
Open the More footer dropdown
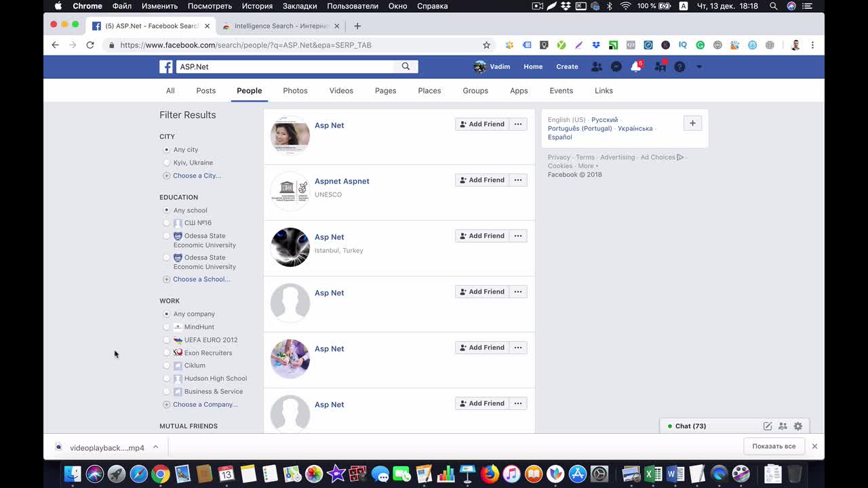[588, 166]
